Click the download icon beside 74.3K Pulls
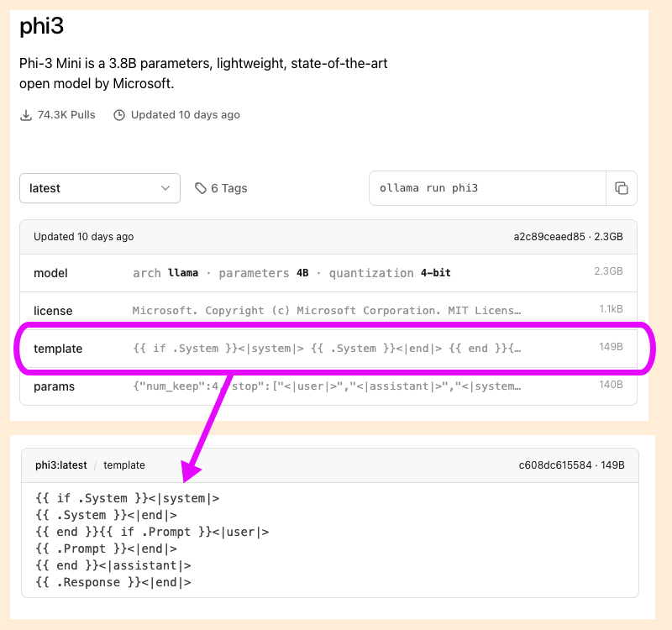The width and height of the screenshot is (672, 630). coord(26,115)
